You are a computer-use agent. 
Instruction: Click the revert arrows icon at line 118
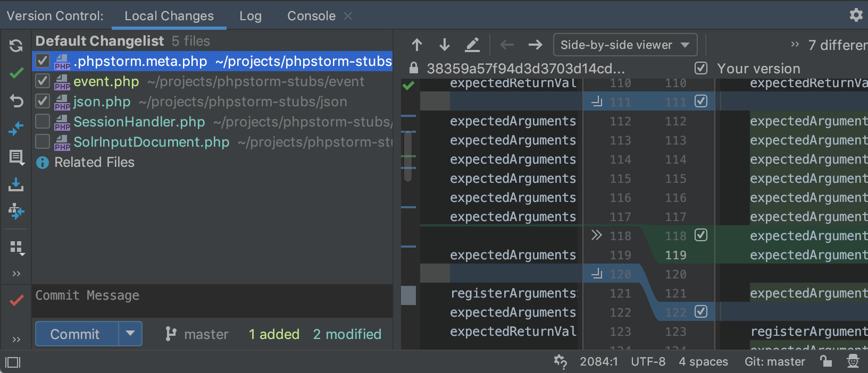tap(597, 235)
